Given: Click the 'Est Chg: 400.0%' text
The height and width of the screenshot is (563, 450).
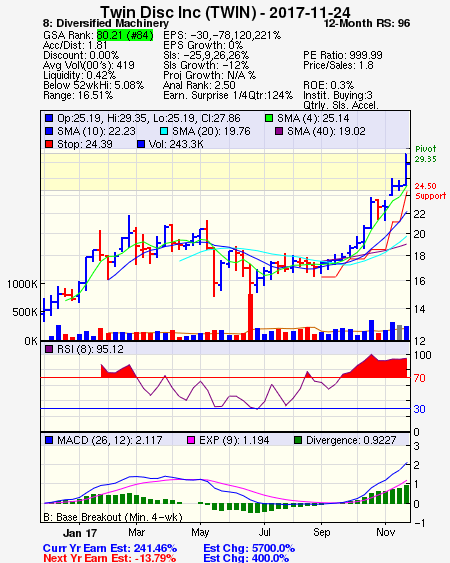Looking at the screenshot, I should pyautogui.click(x=246, y=558).
